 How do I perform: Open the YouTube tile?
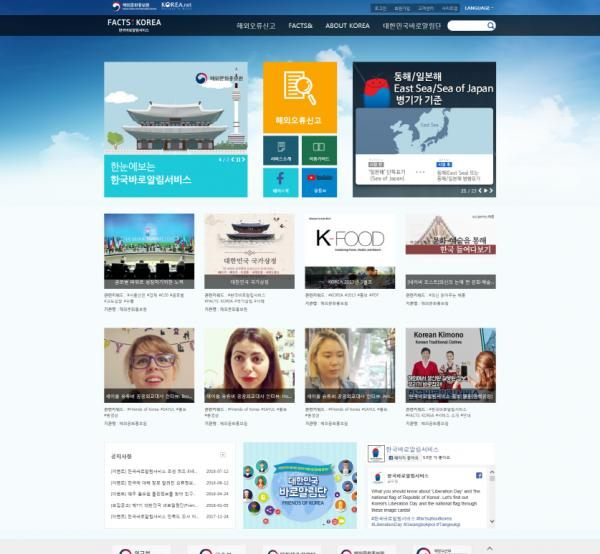click(320, 181)
